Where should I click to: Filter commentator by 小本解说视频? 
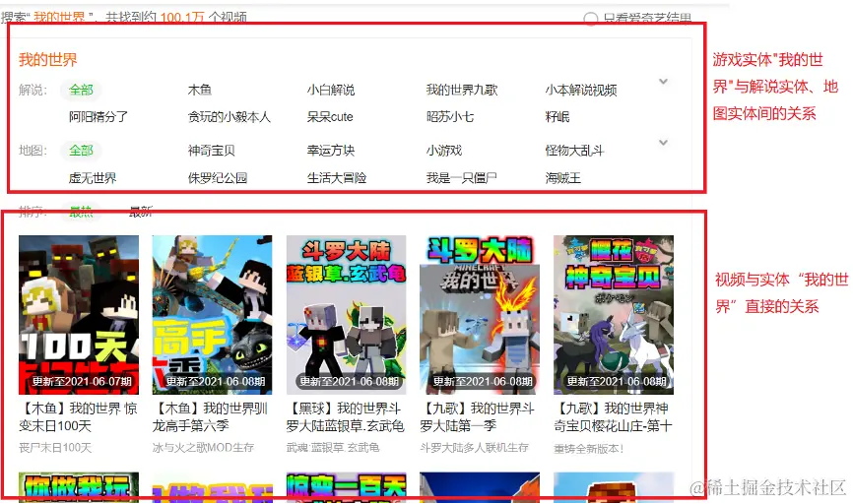point(581,90)
